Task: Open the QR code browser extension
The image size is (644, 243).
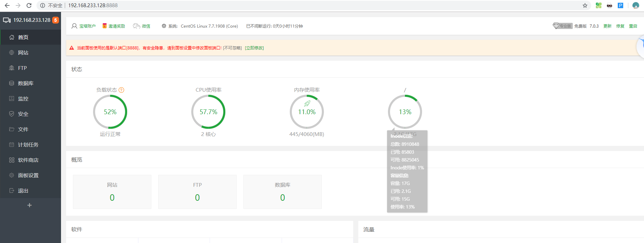Action: click(599, 5)
